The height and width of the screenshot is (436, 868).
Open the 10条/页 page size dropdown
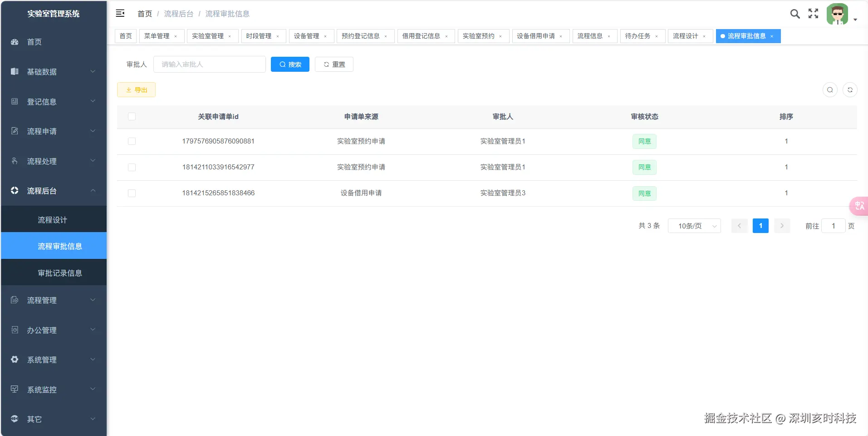[x=694, y=226]
